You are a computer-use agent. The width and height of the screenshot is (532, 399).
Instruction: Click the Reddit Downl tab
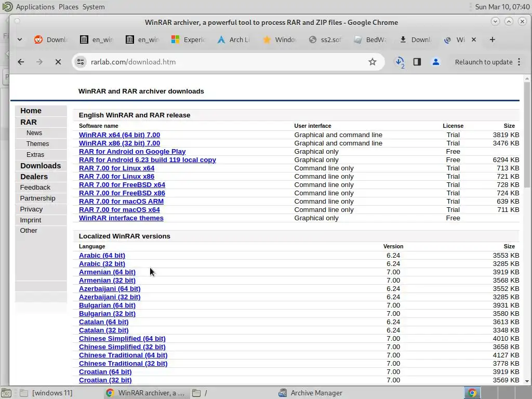point(51,39)
